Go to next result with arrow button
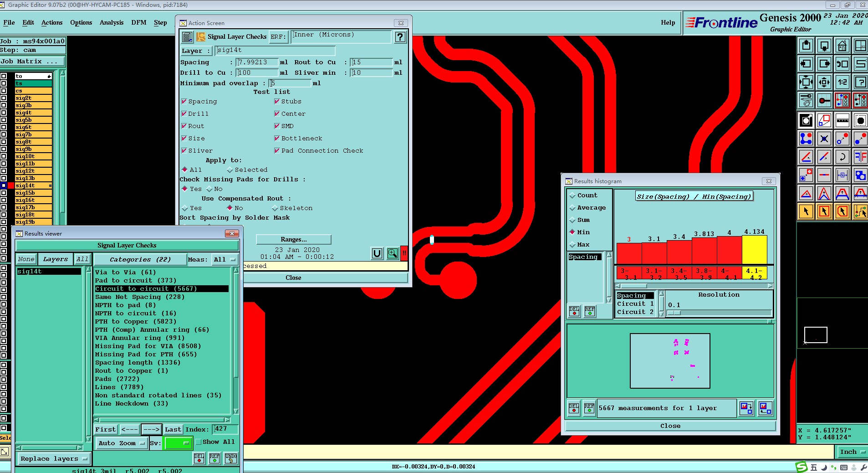This screenshot has height=473, width=868. tap(151, 429)
